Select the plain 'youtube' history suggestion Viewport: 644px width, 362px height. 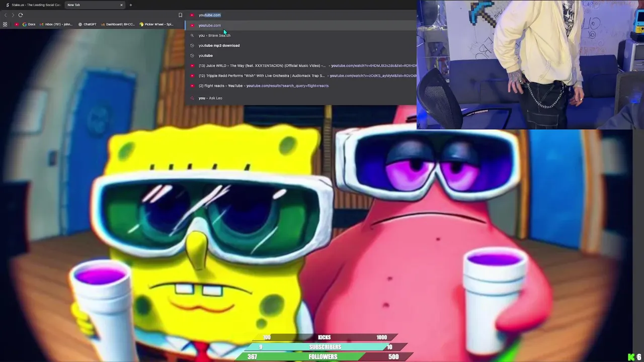[301, 55]
